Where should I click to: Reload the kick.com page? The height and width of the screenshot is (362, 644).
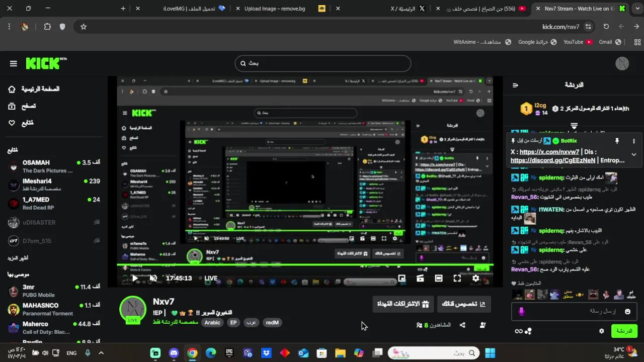(x=606, y=27)
